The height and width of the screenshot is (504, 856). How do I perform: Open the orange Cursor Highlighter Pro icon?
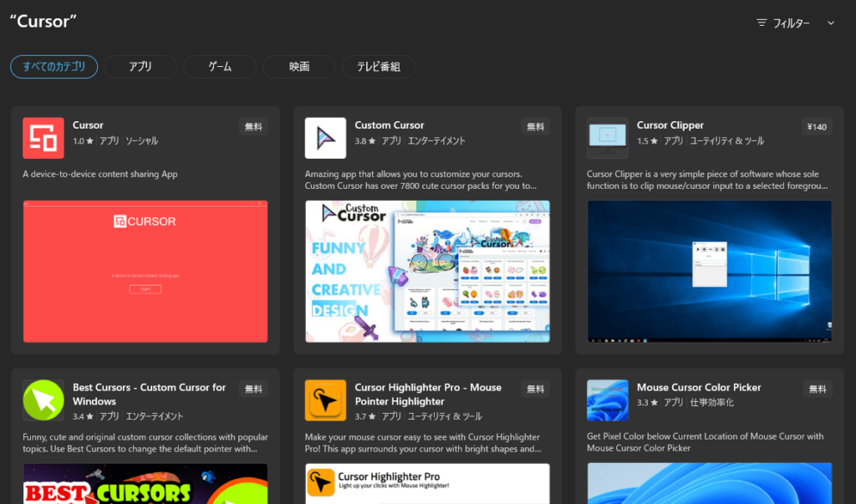325,400
